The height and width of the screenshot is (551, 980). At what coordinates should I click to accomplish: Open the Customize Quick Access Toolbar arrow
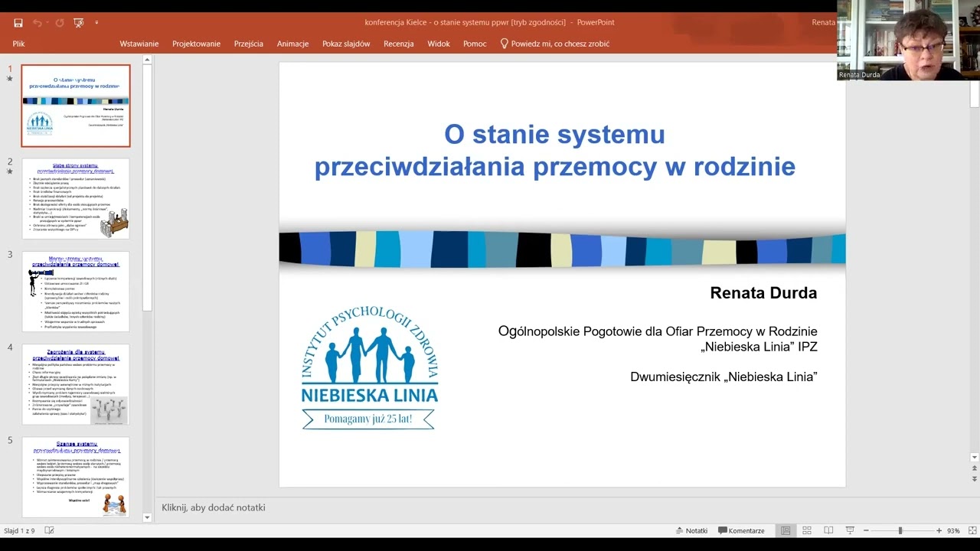[96, 23]
